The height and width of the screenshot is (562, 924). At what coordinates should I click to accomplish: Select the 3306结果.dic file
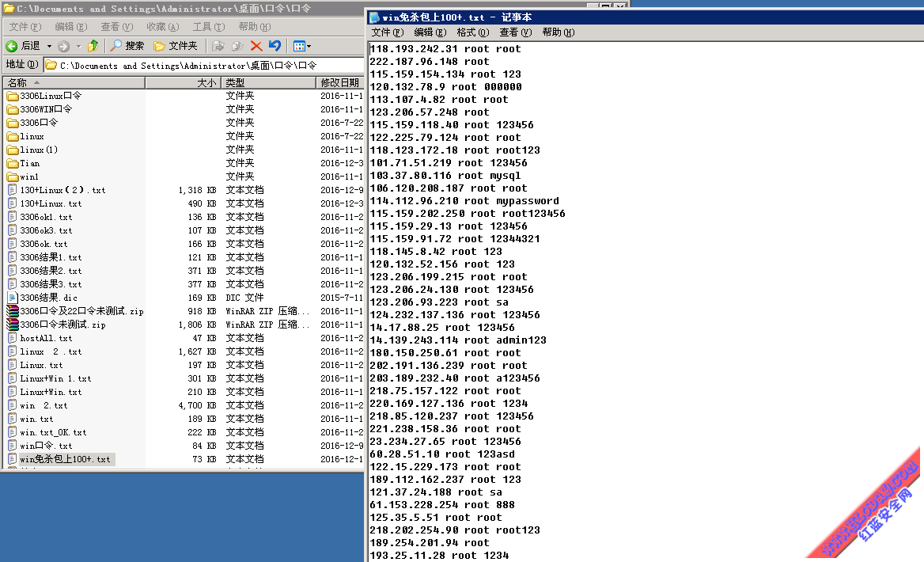pyautogui.click(x=48, y=298)
